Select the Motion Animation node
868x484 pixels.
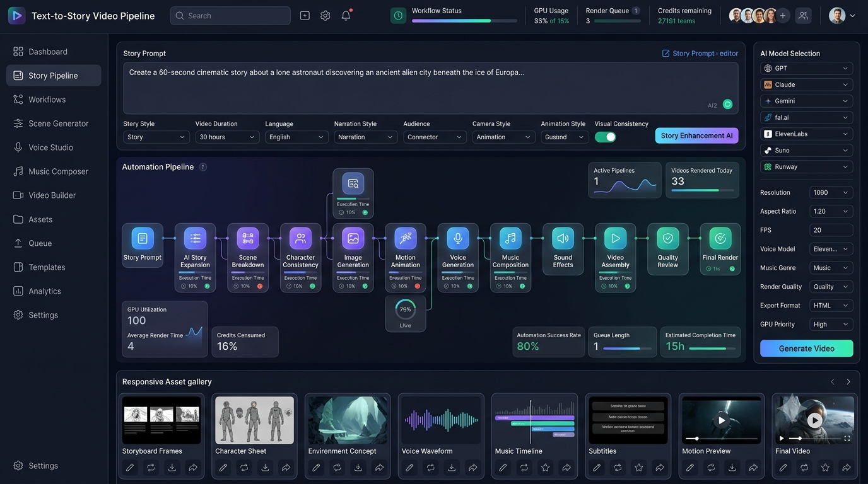(406, 257)
